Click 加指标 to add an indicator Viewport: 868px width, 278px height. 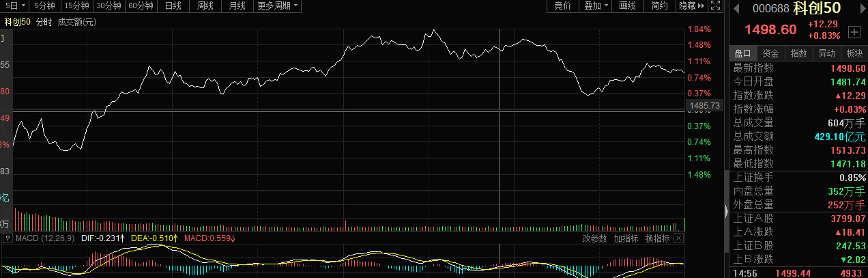[x=626, y=238]
